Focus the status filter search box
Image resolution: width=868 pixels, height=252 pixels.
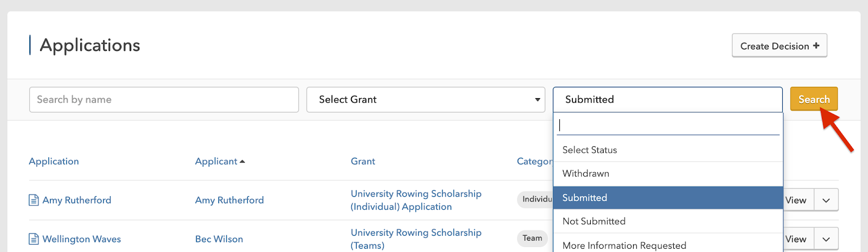(x=668, y=126)
